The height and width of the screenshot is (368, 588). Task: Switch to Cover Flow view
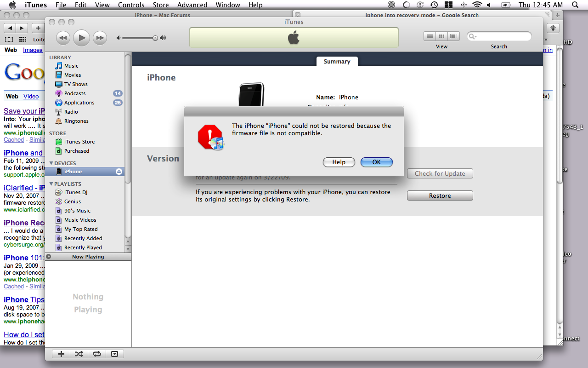pyautogui.click(x=454, y=36)
